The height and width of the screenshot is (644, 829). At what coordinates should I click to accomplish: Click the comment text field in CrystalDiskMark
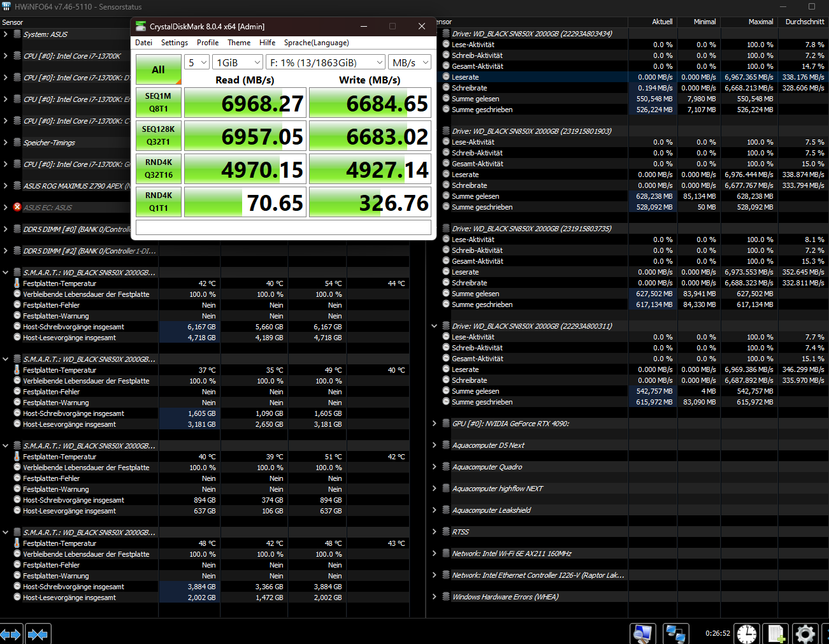click(x=284, y=227)
